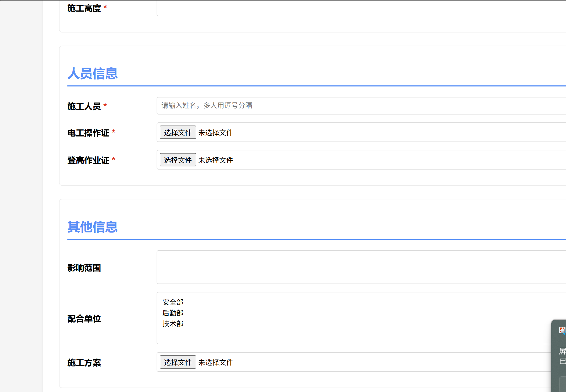The image size is (566, 392).
Task: Click 未选择文件 text beside 电工操作证
Action: [216, 133]
